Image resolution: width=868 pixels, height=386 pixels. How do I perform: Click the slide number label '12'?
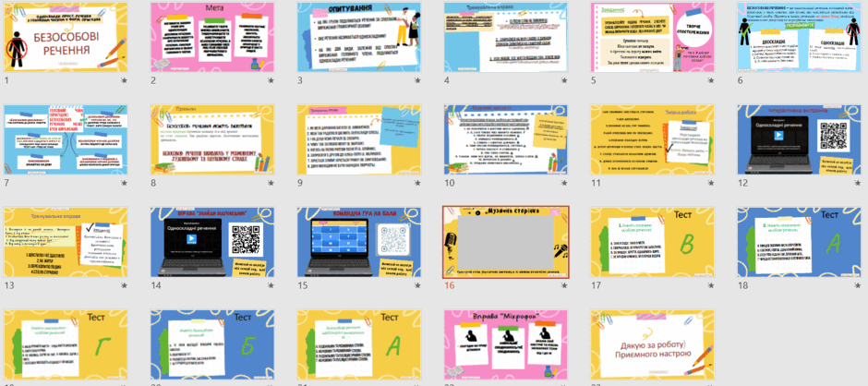tap(742, 183)
